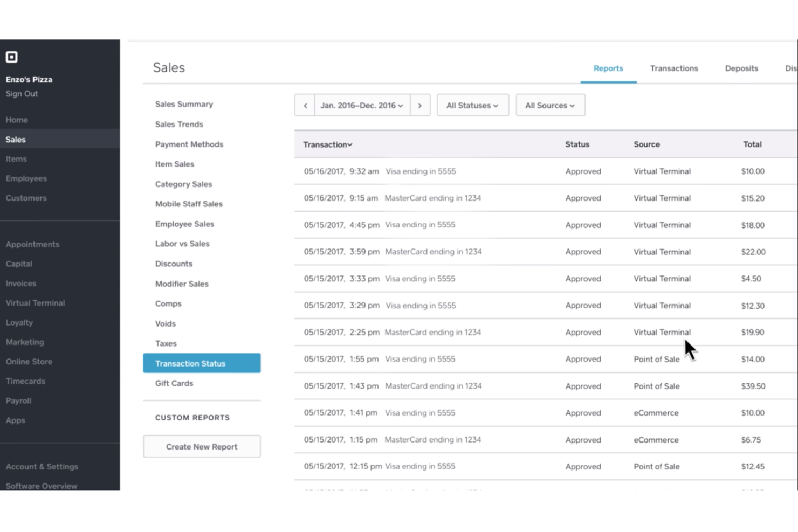
Task: Open Invoices in the sidebar
Action: pyautogui.click(x=21, y=284)
